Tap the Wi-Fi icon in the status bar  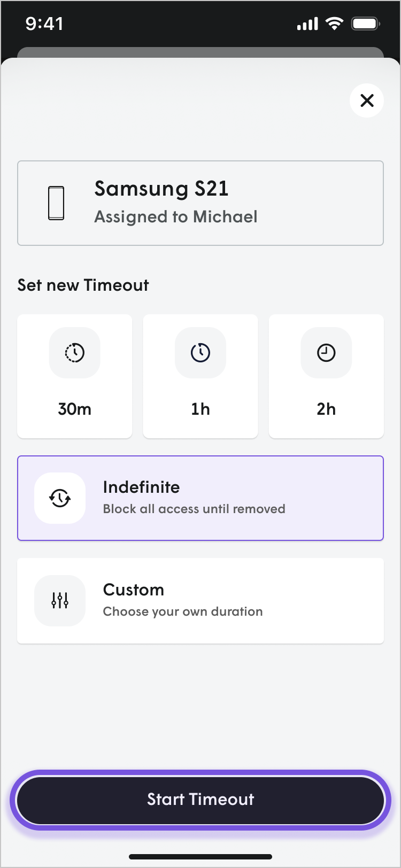[x=334, y=23]
